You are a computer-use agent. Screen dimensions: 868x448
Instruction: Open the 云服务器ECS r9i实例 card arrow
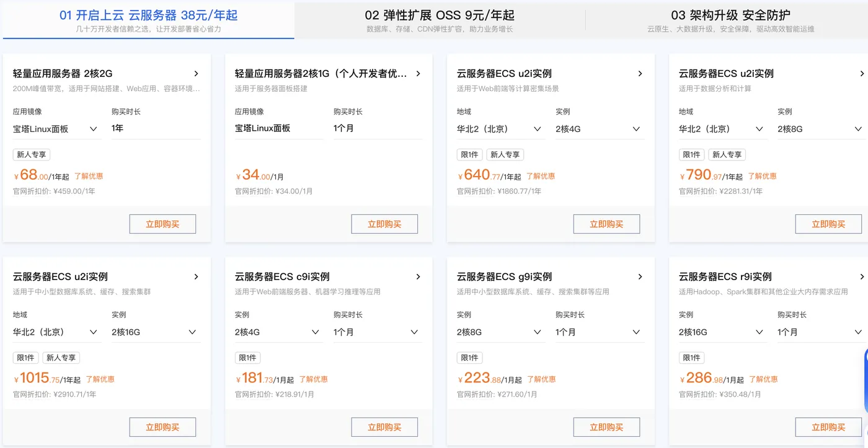click(862, 276)
